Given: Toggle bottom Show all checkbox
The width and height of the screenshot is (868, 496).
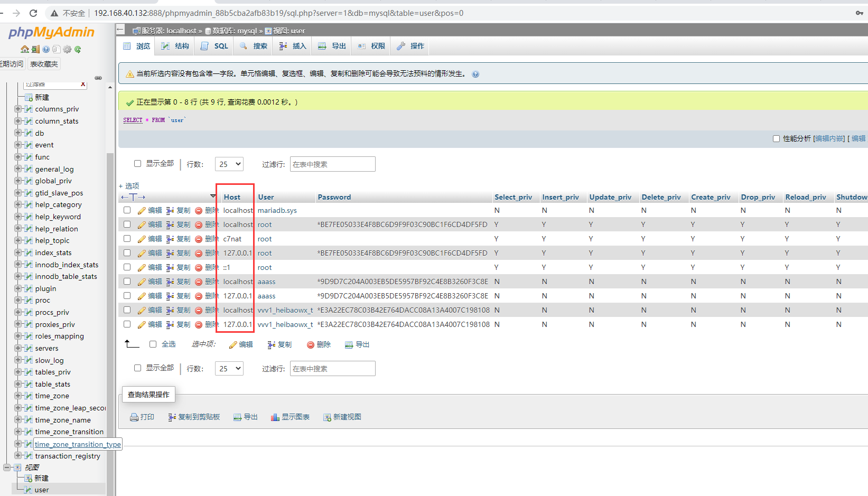Looking at the screenshot, I should pos(137,368).
